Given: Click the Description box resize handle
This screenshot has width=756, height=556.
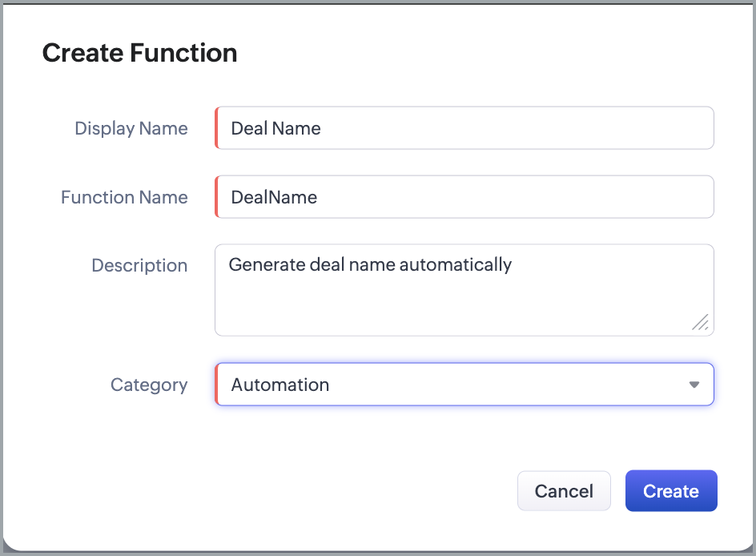Looking at the screenshot, I should tap(701, 323).
